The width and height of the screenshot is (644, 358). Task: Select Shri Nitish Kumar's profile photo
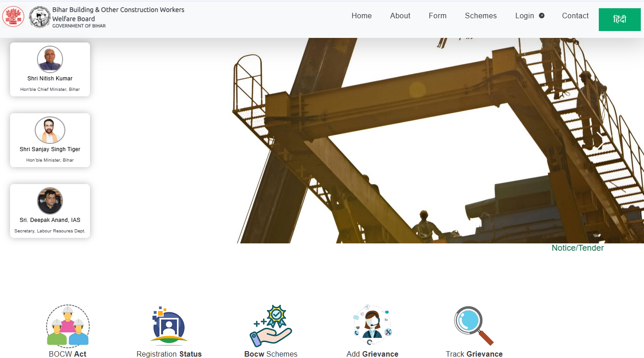[x=50, y=59]
